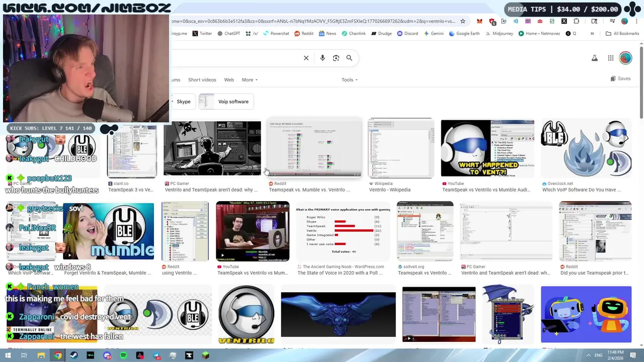644x362 pixels.
Task: Open the Home – Netmovies bookmark
Action: click(x=539, y=34)
